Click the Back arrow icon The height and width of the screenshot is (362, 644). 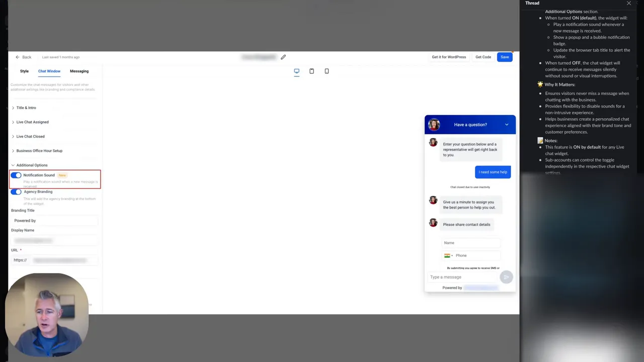pos(17,57)
